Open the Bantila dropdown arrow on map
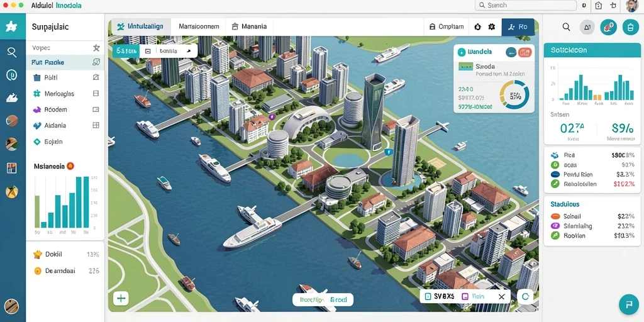This screenshot has height=322, width=644. (189, 52)
